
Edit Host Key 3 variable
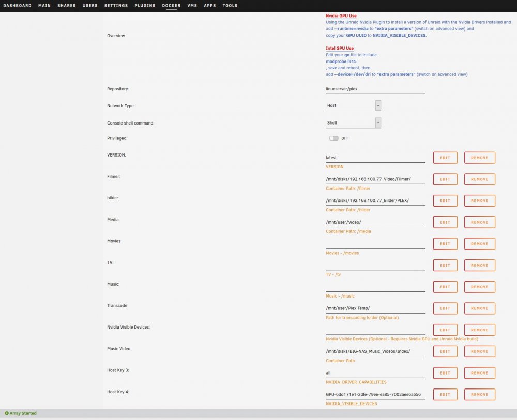445,373
